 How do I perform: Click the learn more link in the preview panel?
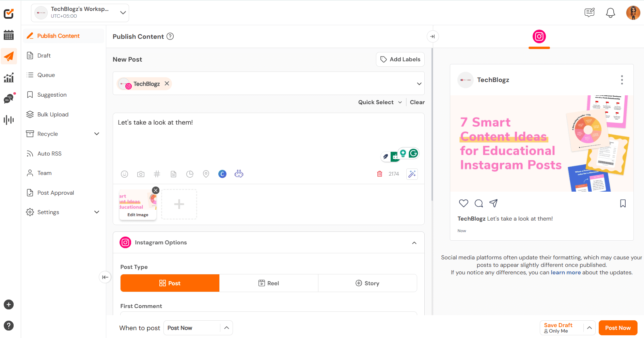566,272
